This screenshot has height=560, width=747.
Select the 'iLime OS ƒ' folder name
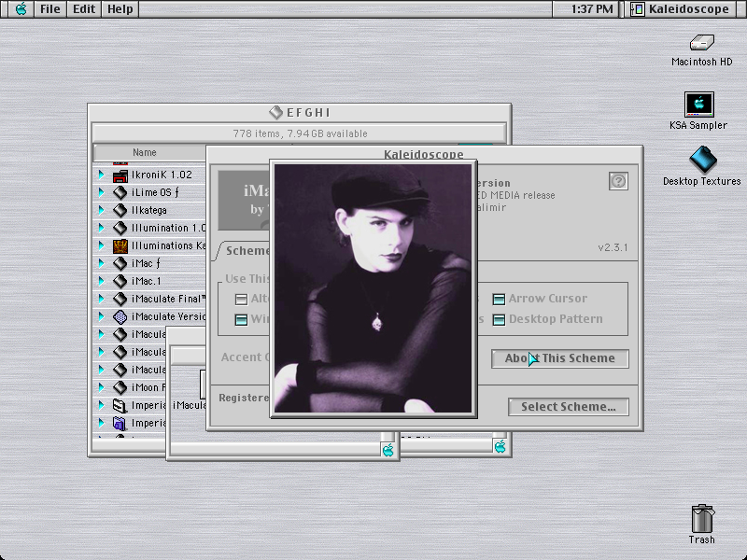(x=155, y=192)
